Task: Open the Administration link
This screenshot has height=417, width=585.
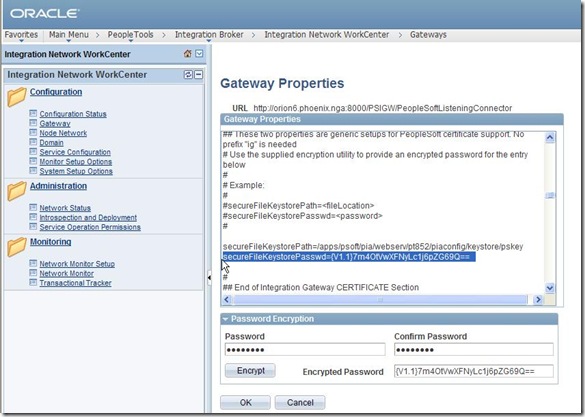Action: click(59, 186)
